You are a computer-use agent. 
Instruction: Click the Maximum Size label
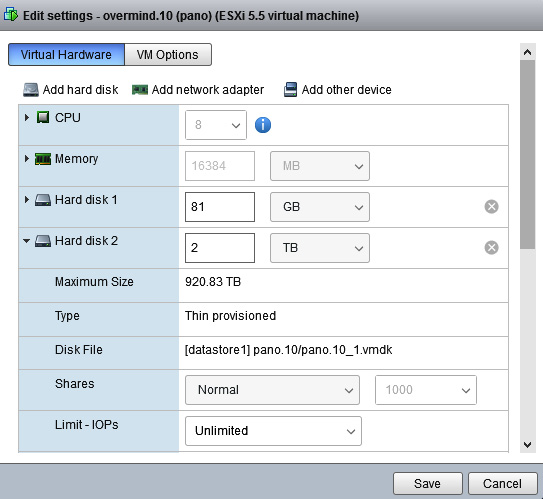pos(94,282)
